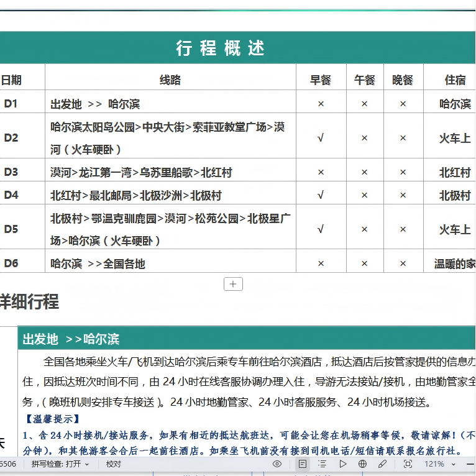Click the eye protection mode icon
Viewport: 476px width, 476px height.
(277, 464)
